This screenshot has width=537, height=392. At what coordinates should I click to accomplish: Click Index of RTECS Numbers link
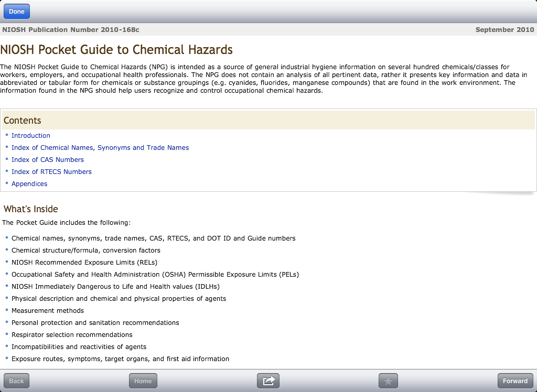tap(51, 172)
